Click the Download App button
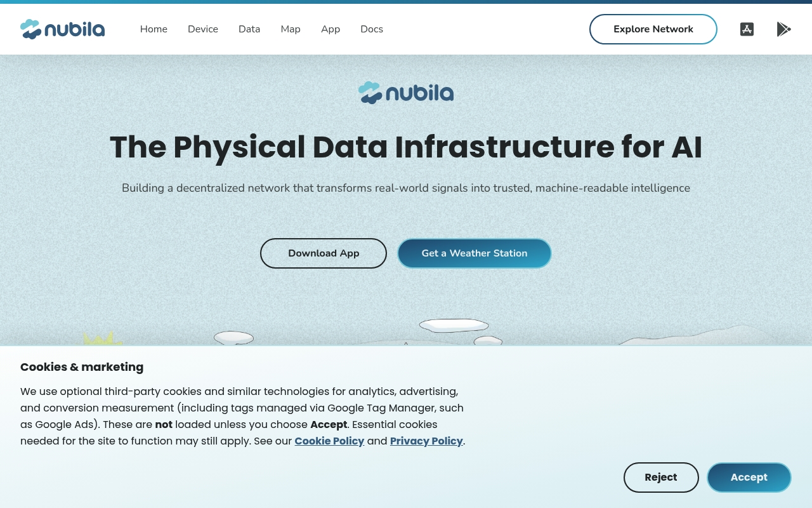Image resolution: width=812 pixels, height=508 pixels. [324, 253]
